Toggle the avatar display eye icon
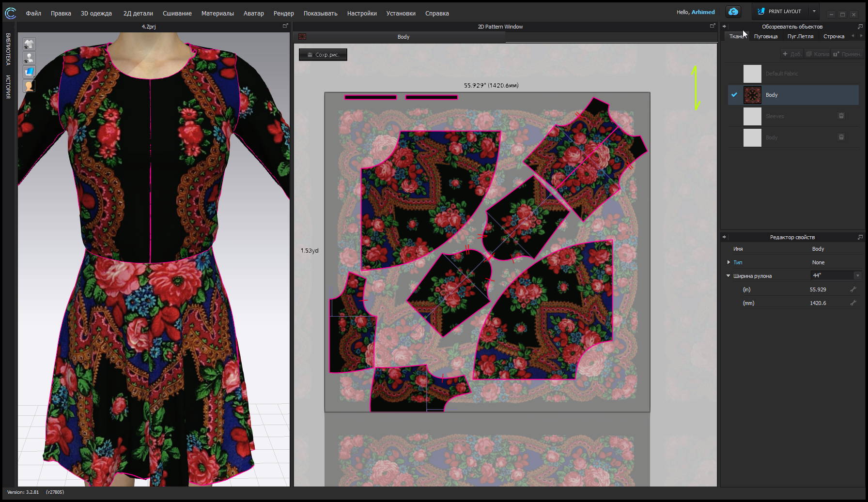868x502 pixels. (x=29, y=58)
